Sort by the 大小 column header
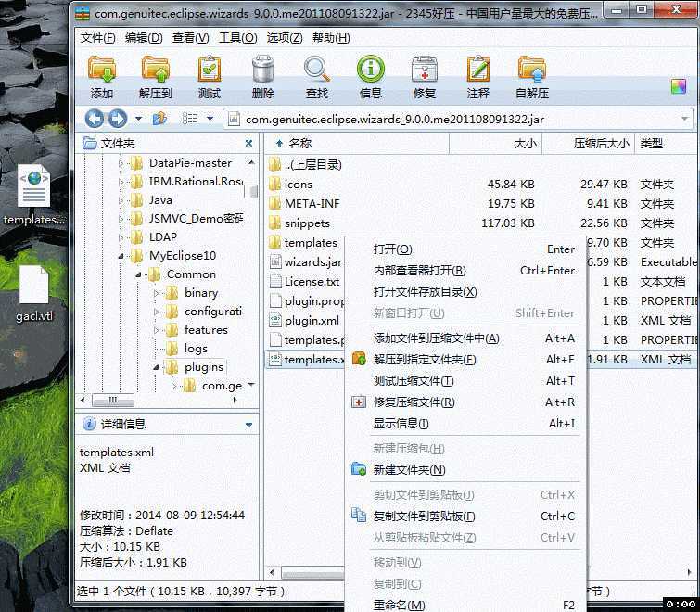Viewport: 700px width, 612px height. (x=495, y=144)
